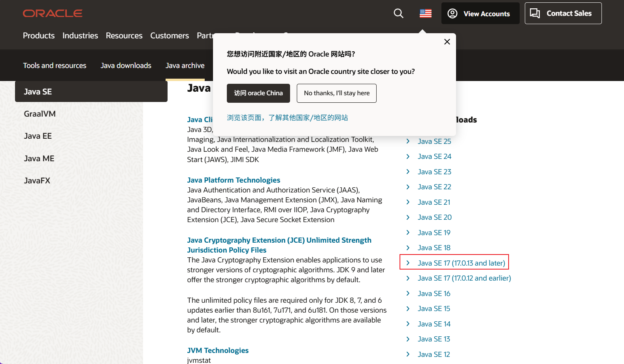Open the Java SE 14 link
This screenshot has height=364, width=624.
tap(434, 324)
